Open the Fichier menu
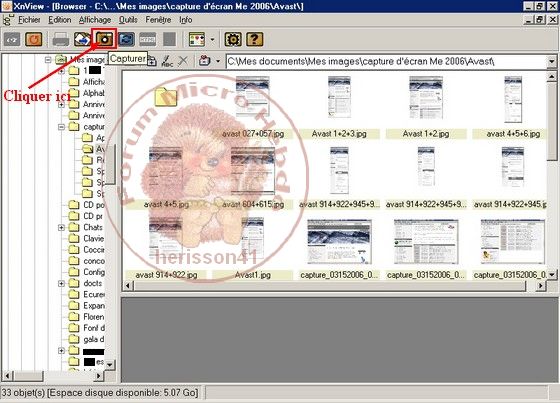 [29, 20]
